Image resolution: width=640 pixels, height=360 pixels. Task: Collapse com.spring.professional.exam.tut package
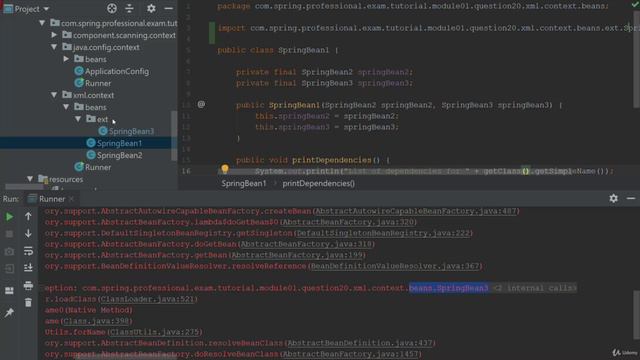42,23
